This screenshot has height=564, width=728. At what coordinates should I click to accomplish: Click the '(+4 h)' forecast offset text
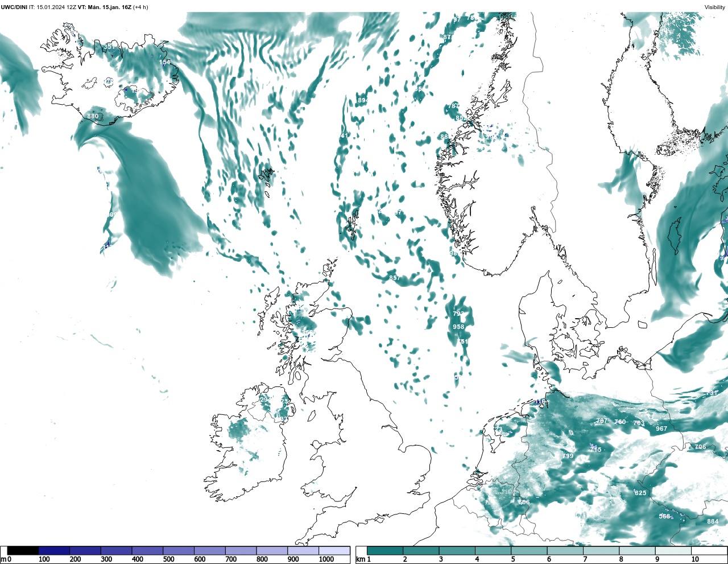[140, 7]
